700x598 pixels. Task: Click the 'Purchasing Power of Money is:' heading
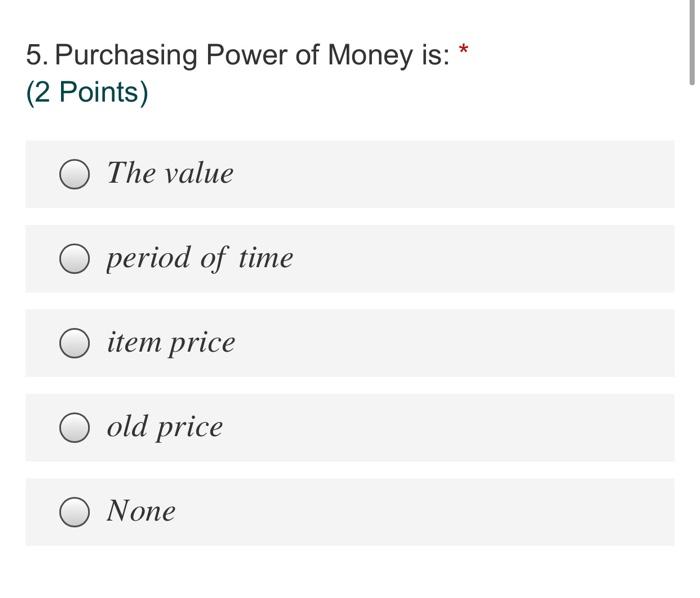click(x=252, y=54)
